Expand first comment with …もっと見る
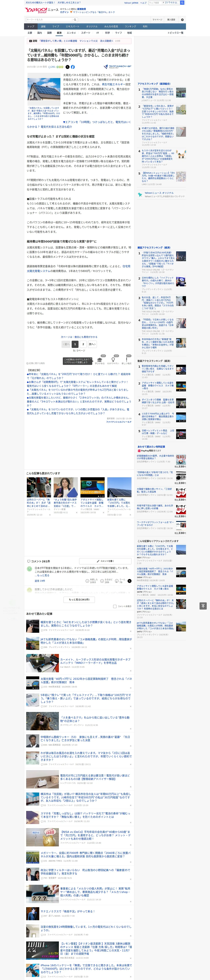210x980 pixels. (42, 575)
